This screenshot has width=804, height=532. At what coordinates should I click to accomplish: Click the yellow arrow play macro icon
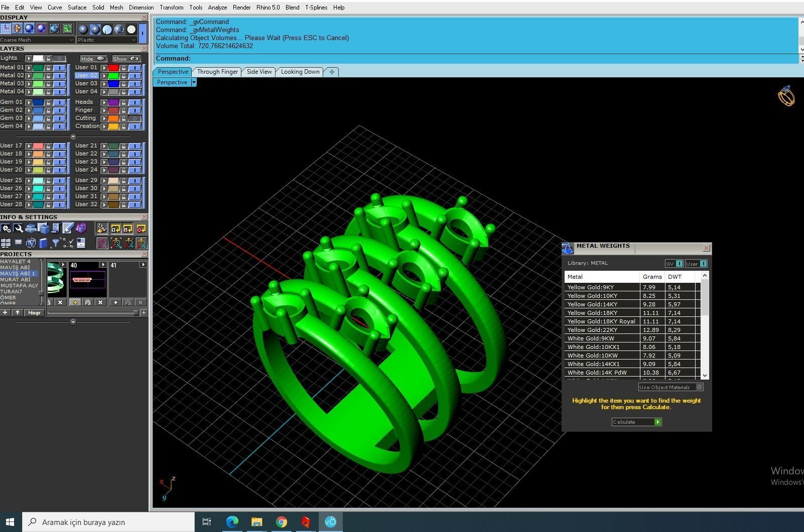(115, 229)
